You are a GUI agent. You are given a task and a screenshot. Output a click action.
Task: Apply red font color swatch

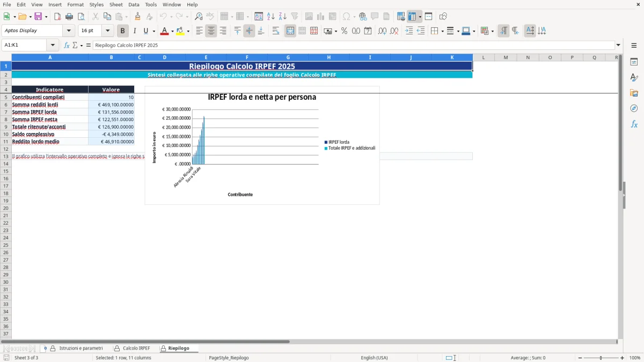coord(164,31)
